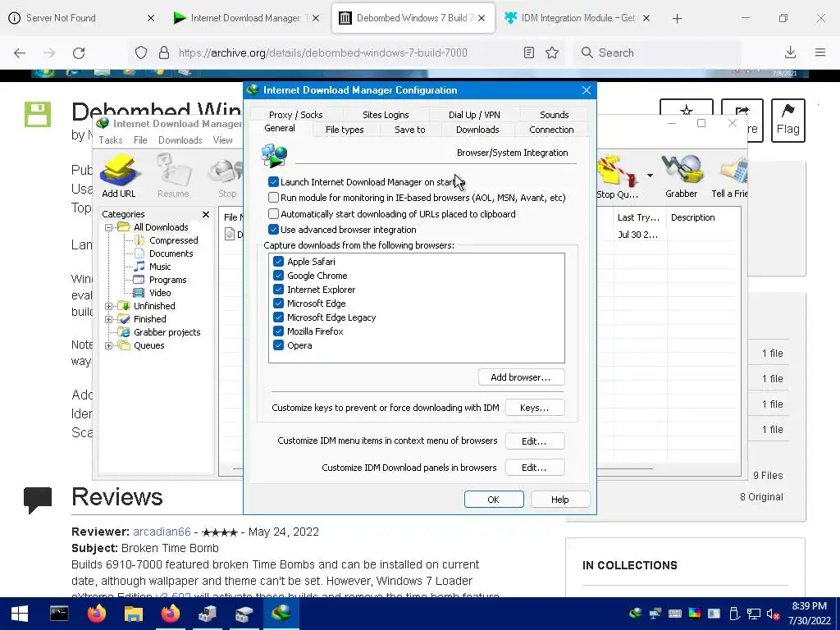Click the Flag icon on archive page
The height and width of the screenshot is (630, 840).
[x=788, y=121]
